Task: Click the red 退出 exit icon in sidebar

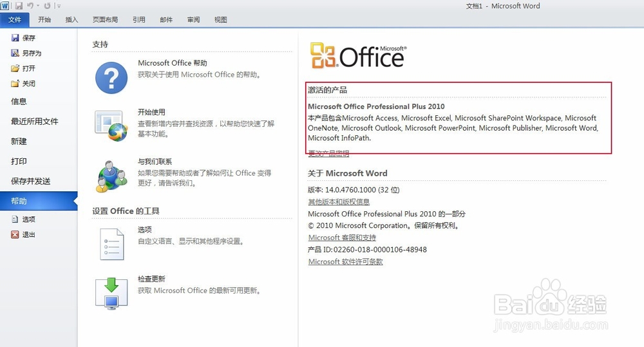Action: (x=15, y=234)
